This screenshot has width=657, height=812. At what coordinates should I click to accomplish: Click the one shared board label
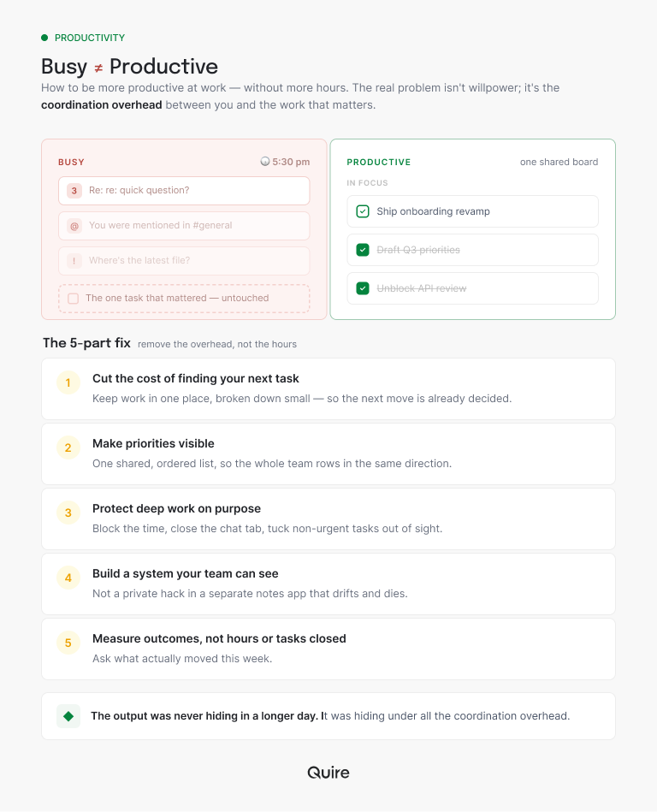[559, 162]
